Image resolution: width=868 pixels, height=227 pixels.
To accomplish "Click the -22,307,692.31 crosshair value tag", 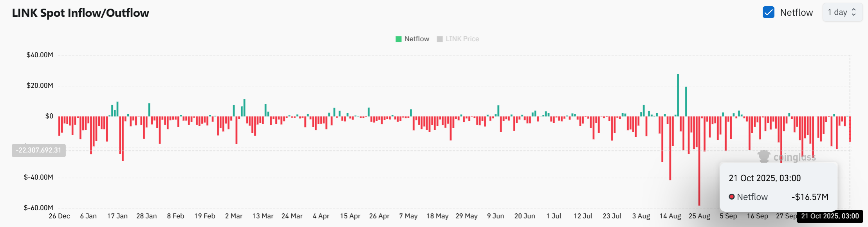I will pyautogui.click(x=38, y=151).
